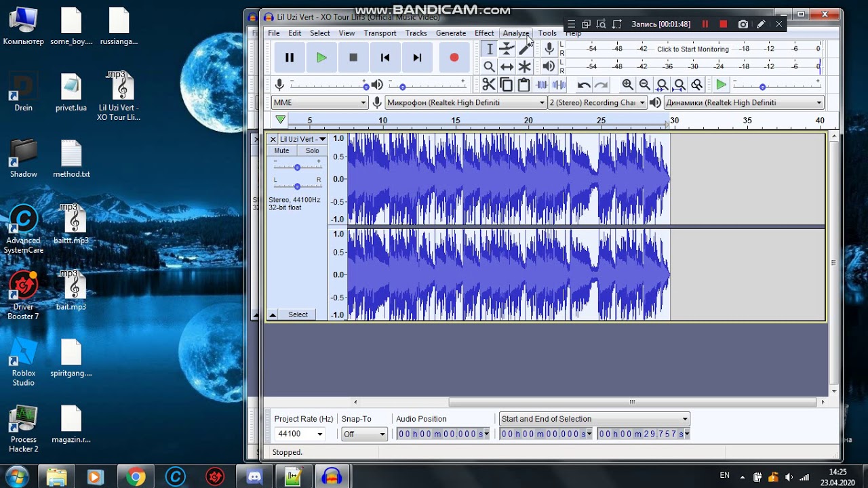Open the track name dropdown menu
868x488 pixels.
(x=302, y=139)
